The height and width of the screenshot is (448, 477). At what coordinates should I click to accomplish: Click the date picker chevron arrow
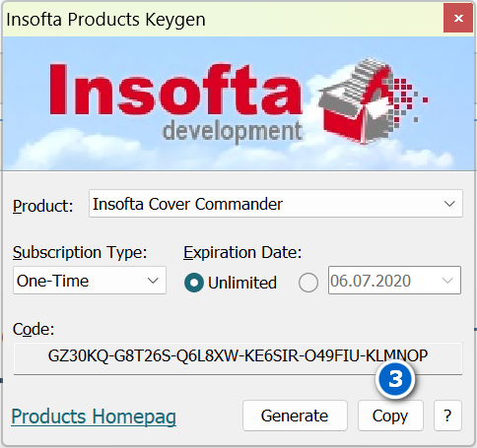(447, 281)
